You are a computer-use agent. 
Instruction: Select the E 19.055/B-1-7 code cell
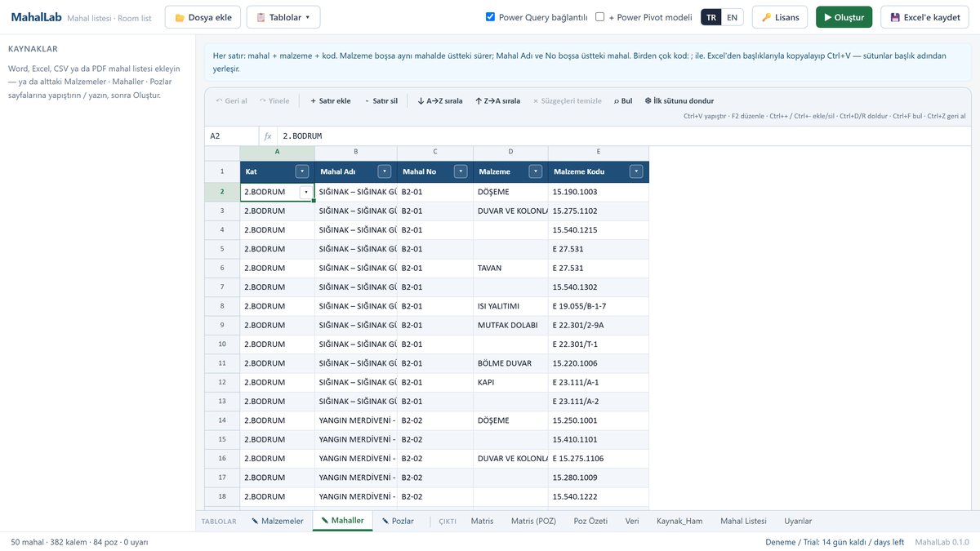(599, 306)
